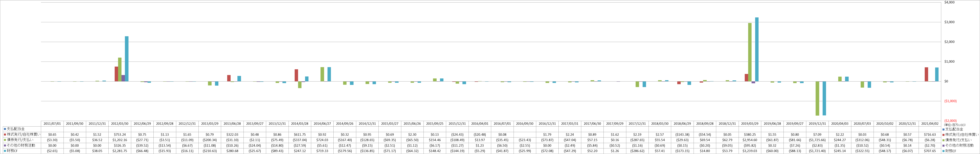Select the red bar for 2014/03/28
This screenshot has height=154, width=980.
296,75
